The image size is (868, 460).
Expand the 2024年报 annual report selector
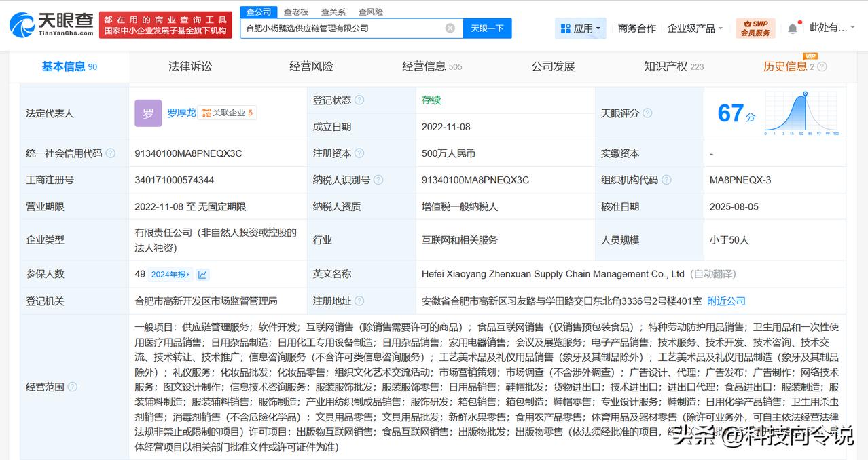click(170, 274)
